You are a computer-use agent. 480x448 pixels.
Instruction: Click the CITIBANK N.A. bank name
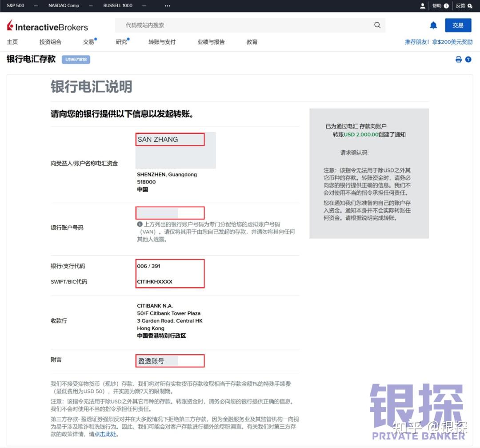coord(155,306)
